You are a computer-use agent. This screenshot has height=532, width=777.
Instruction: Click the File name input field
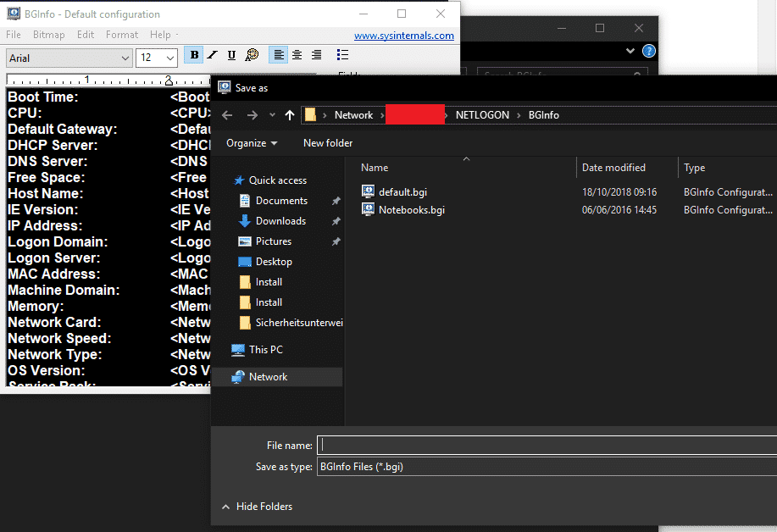pos(547,445)
